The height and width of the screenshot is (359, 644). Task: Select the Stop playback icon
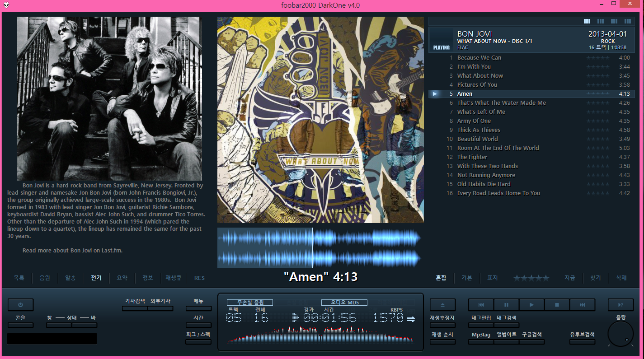tap(557, 305)
